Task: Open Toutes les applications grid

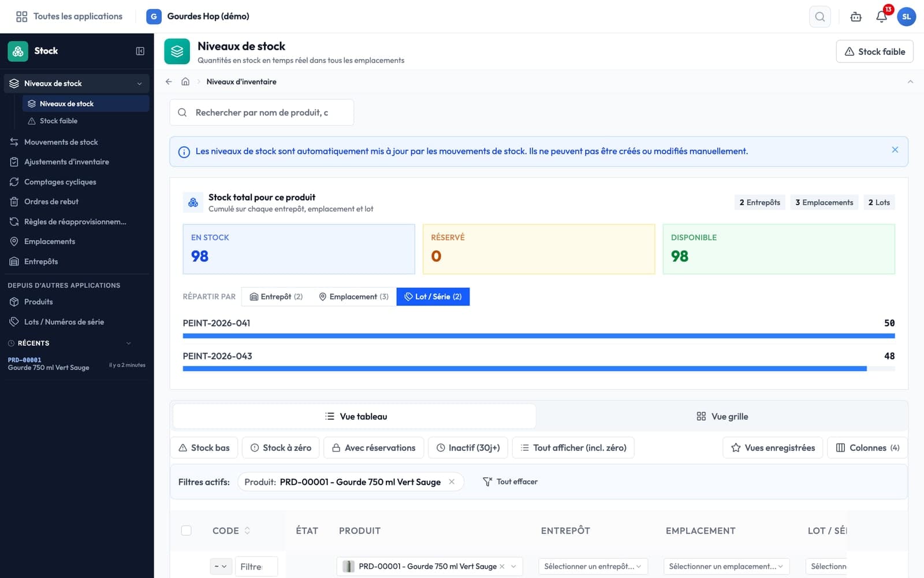Action: [69, 16]
